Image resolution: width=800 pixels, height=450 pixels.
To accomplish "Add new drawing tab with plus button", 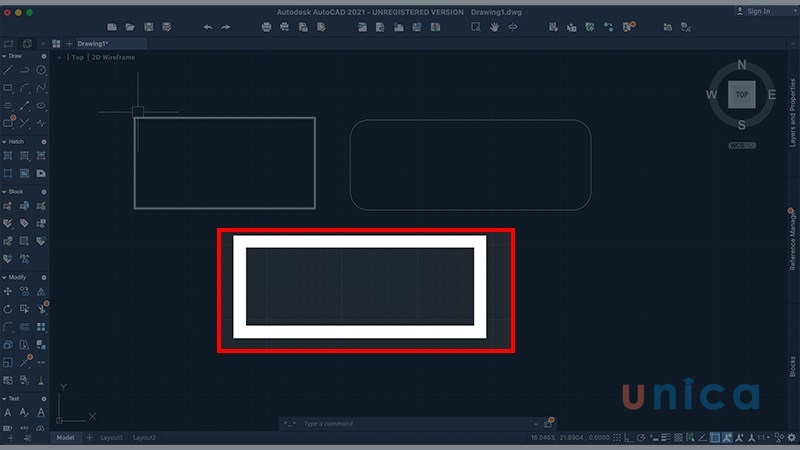I will [69, 44].
